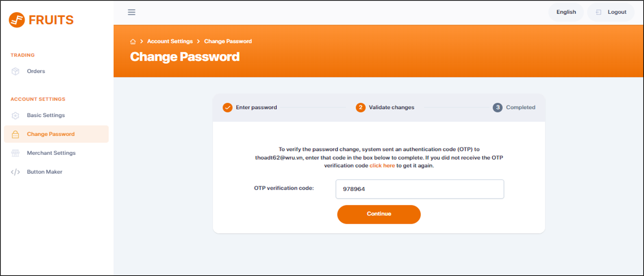Click the Logout door icon
Image resolution: width=644 pixels, height=276 pixels.
[598, 12]
